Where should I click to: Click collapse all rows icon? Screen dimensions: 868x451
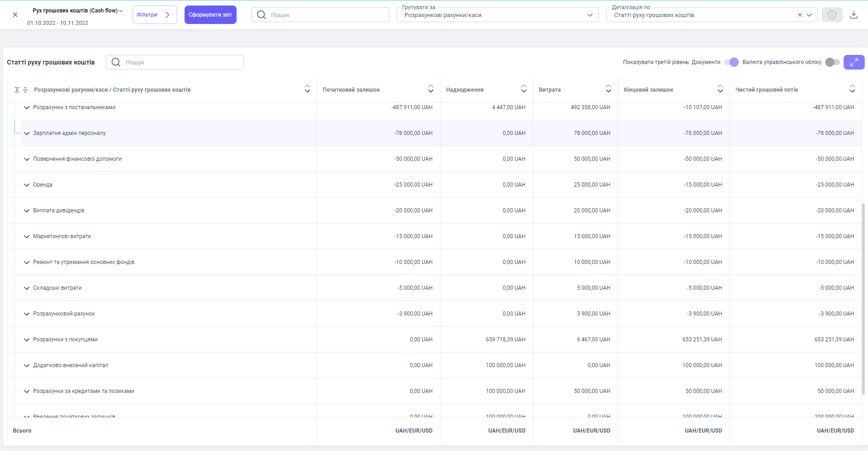tap(25, 90)
